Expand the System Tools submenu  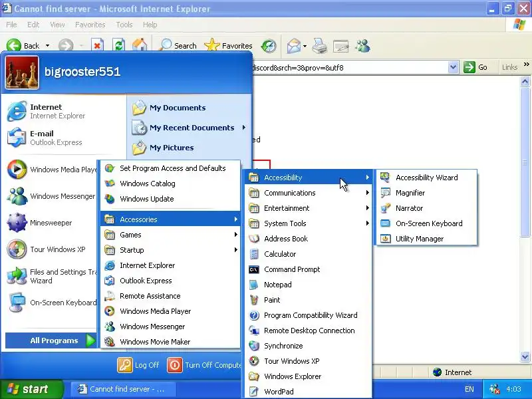pos(309,223)
